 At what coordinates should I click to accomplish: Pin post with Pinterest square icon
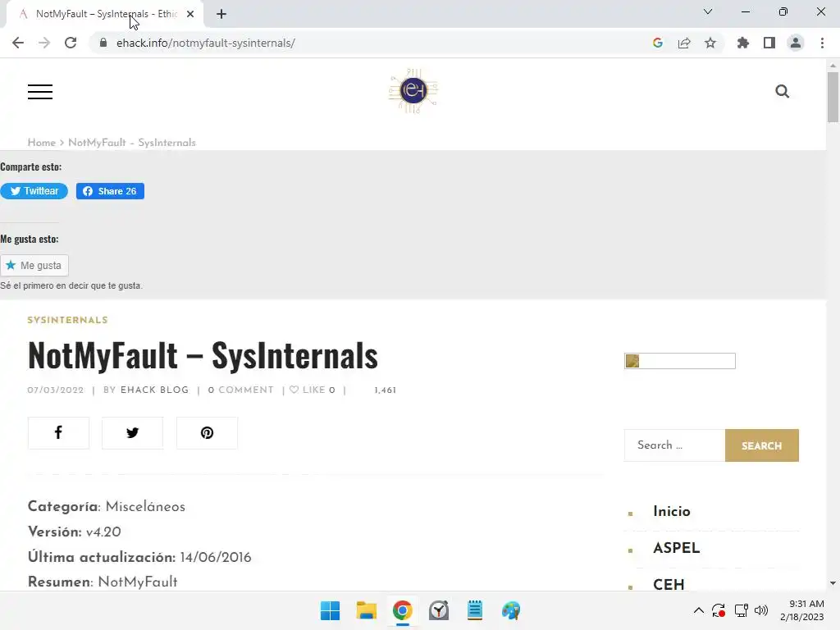coord(207,433)
